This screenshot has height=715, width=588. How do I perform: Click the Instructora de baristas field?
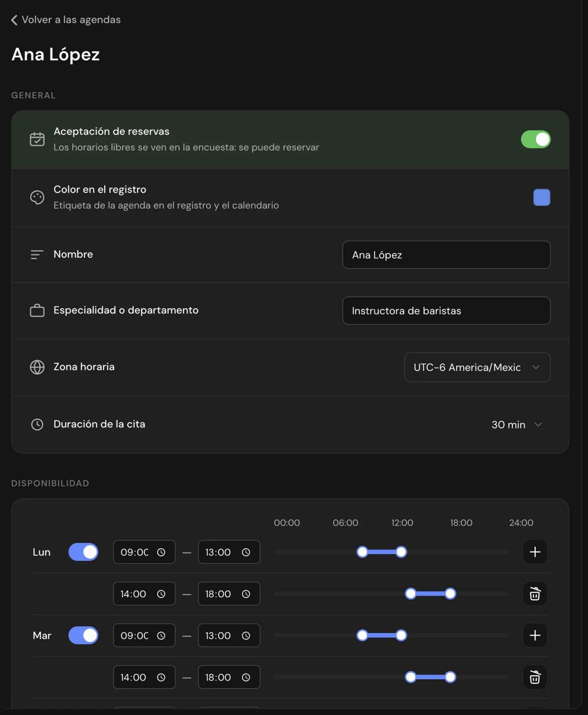[x=446, y=311]
